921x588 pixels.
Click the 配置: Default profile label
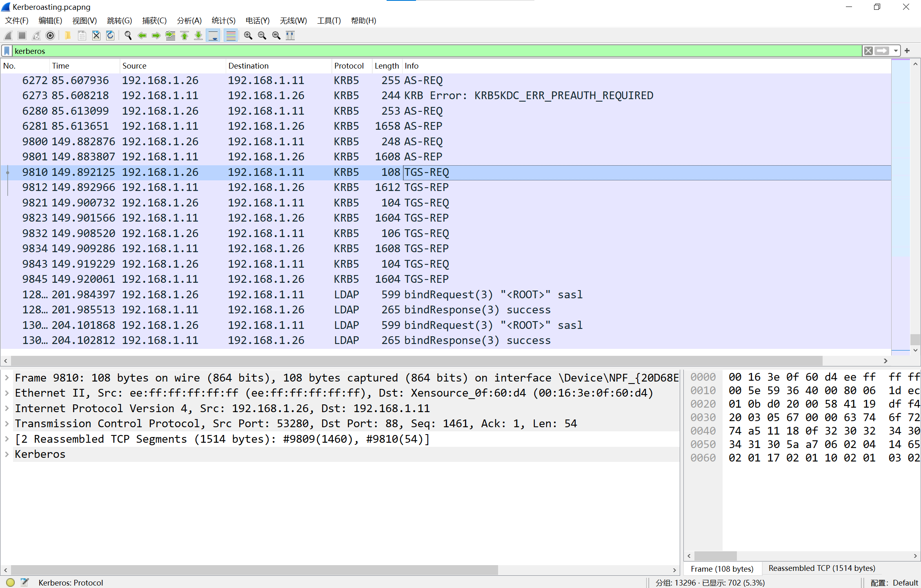pos(894,583)
